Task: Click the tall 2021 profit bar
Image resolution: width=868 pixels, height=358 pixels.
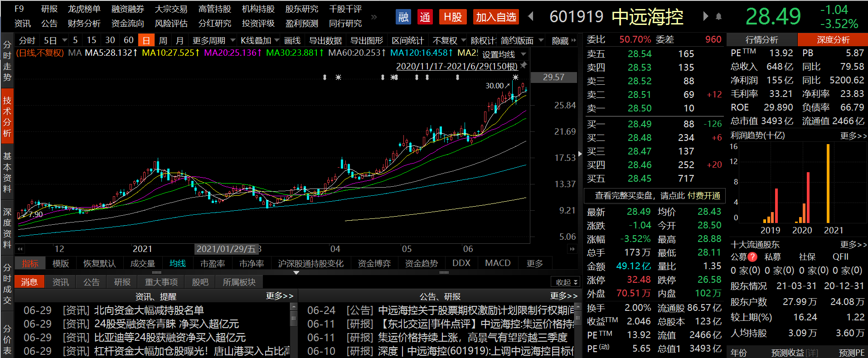Action: (x=828, y=183)
